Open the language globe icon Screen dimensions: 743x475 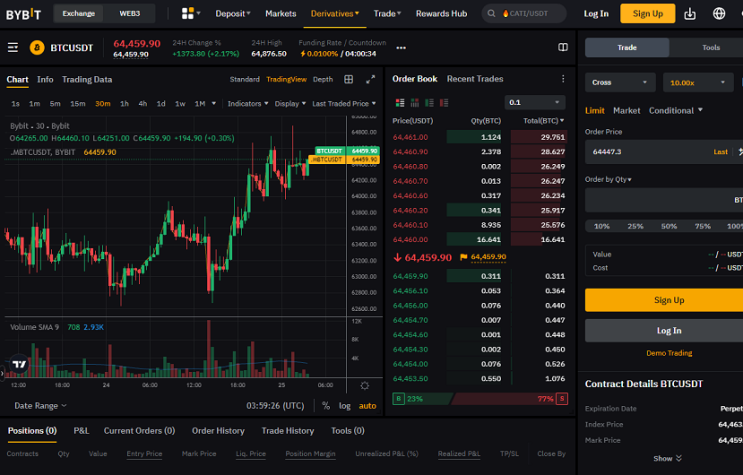click(x=719, y=13)
